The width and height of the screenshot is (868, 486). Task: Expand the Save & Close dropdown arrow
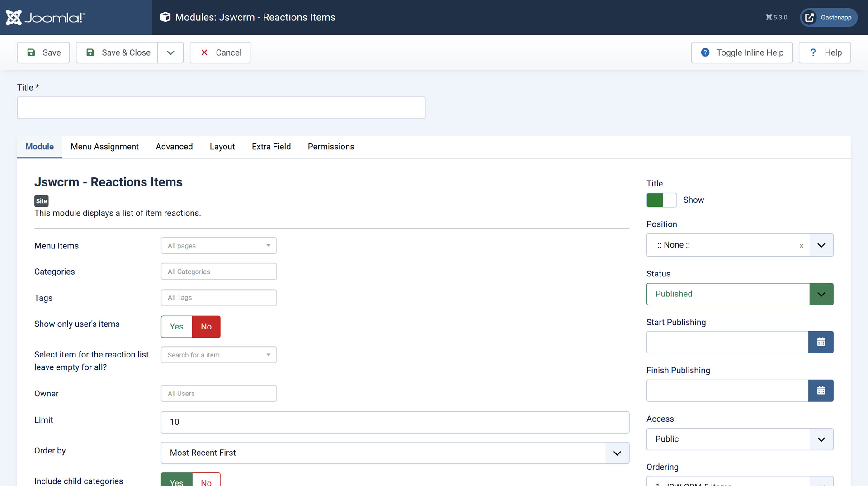click(x=170, y=52)
